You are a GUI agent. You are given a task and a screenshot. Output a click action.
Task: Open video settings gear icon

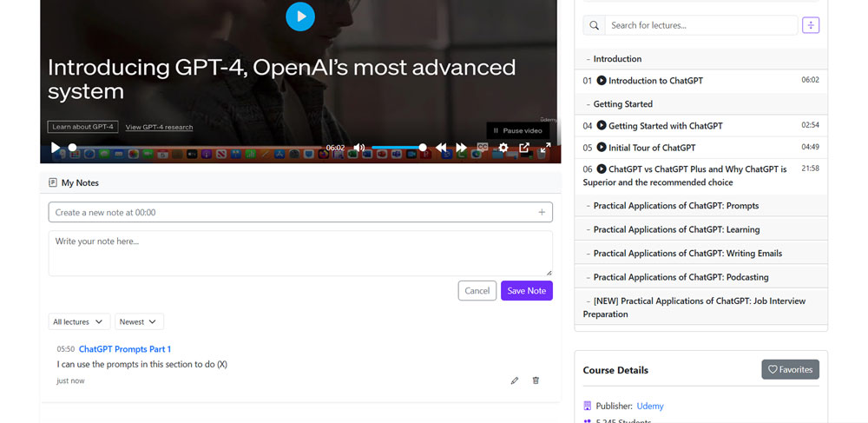(503, 148)
